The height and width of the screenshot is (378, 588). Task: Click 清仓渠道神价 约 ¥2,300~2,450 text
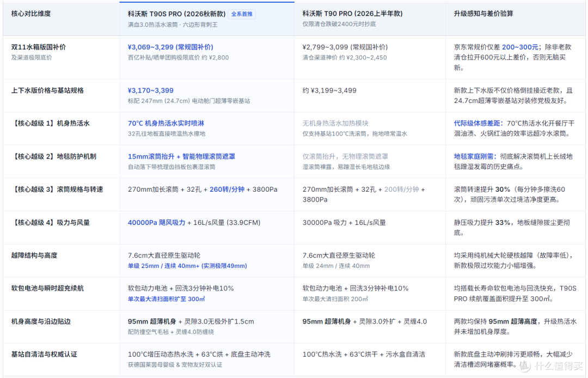pyautogui.click(x=345, y=58)
